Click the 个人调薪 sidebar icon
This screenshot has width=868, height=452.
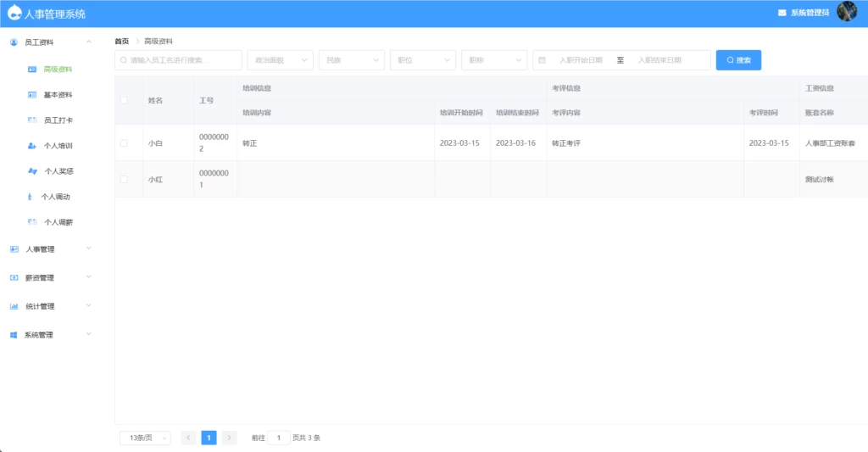tap(32, 222)
